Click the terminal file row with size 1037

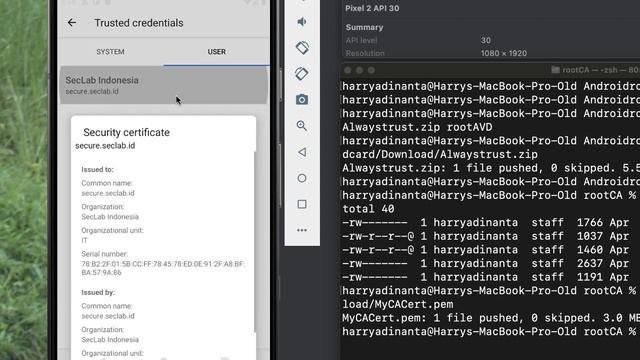(x=486, y=236)
